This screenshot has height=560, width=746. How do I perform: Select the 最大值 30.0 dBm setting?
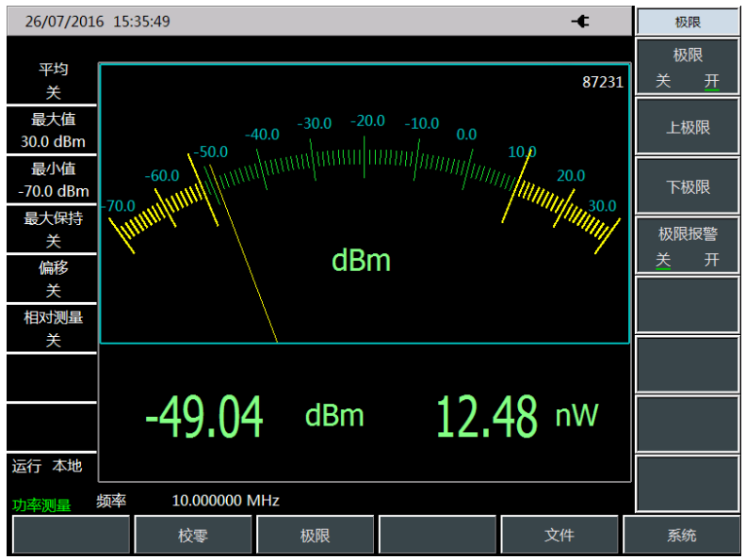pyautogui.click(x=52, y=130)
